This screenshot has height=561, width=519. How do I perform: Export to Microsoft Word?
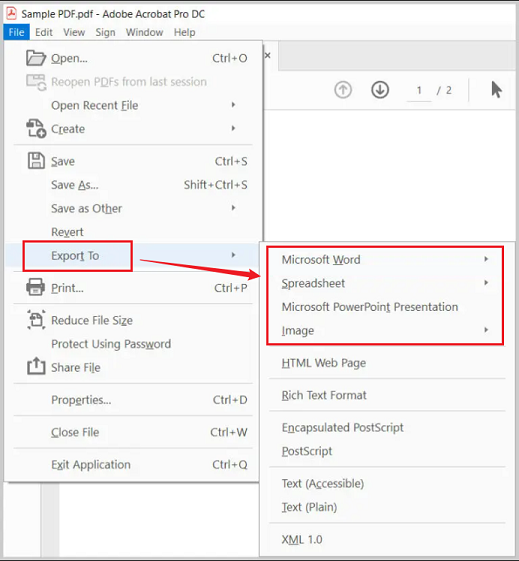coord(387,259)
